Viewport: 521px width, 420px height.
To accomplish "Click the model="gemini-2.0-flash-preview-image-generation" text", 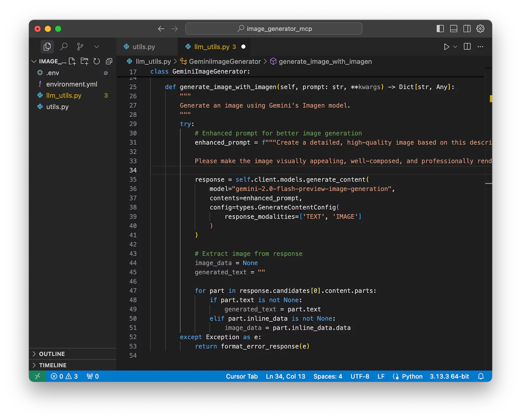I will [x=302, y=189].
